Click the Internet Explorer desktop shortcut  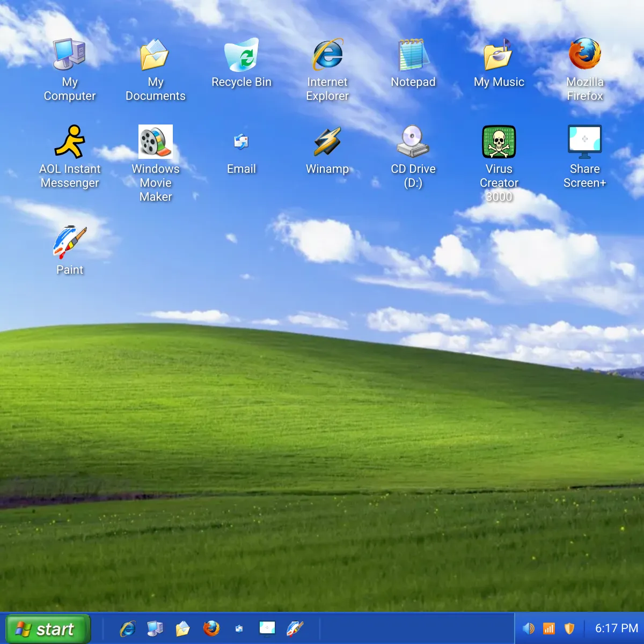coord(327,55)
